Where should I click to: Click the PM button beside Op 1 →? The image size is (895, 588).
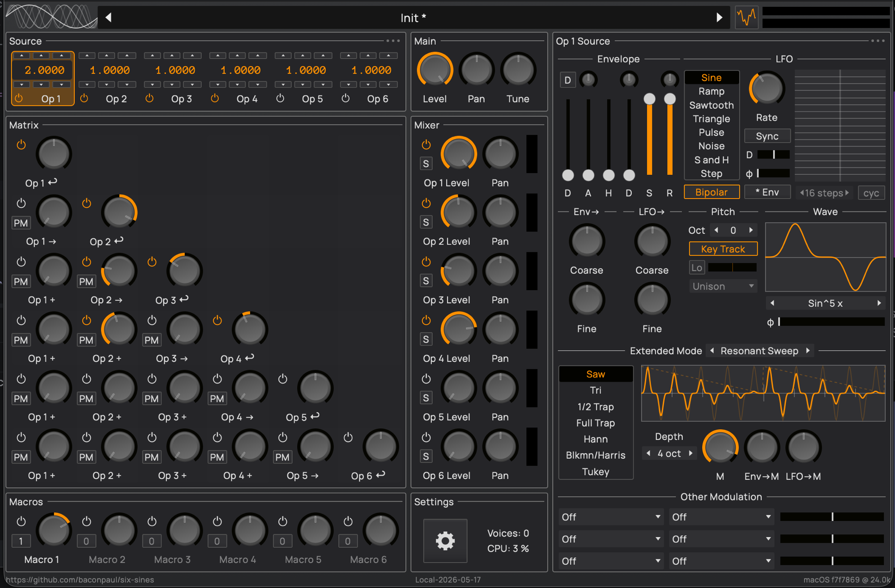(21, 223)
